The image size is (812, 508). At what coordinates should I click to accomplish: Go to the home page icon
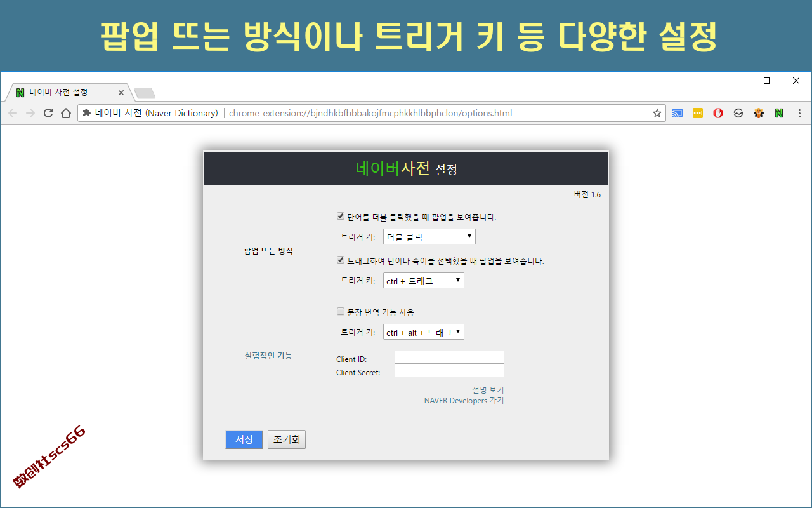pos(65,113)
